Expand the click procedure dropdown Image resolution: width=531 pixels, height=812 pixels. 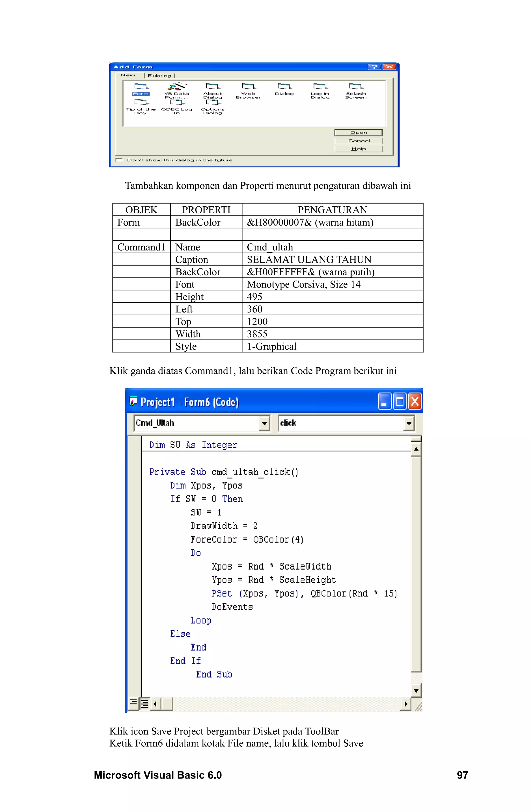click(x=409, y=423)
